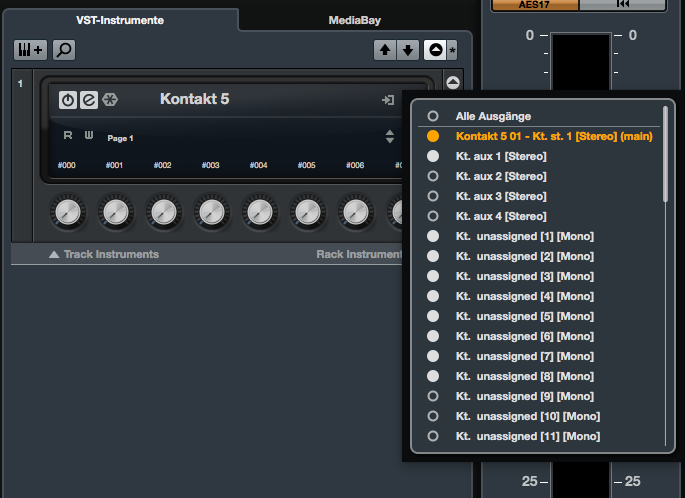Toggle Kt. unassigned [8] [Mono] output
The width and height of the screenshot is (685, 498).
pyautogui.click(x=540, y=377)
